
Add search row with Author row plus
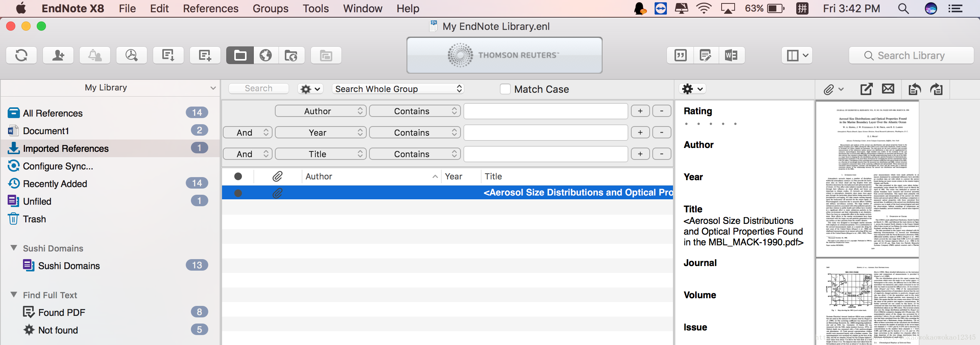click(x=640, y=111)
